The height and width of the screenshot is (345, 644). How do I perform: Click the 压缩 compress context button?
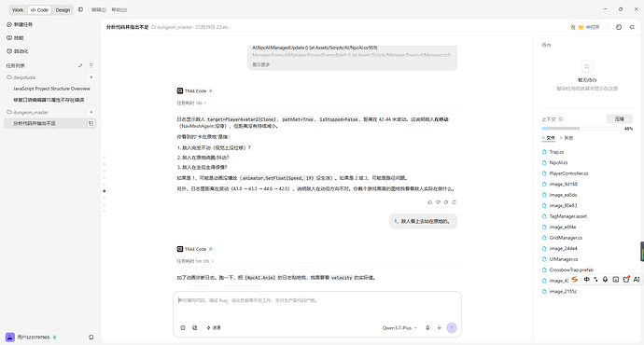tap(620, 119)
